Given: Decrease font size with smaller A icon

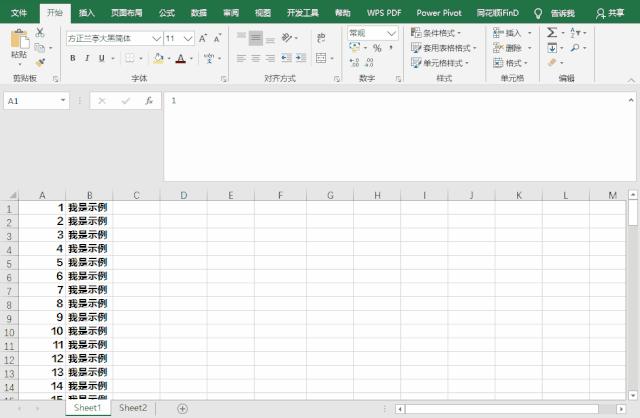Looking at the screenshot, I should (x=217, y=38).
